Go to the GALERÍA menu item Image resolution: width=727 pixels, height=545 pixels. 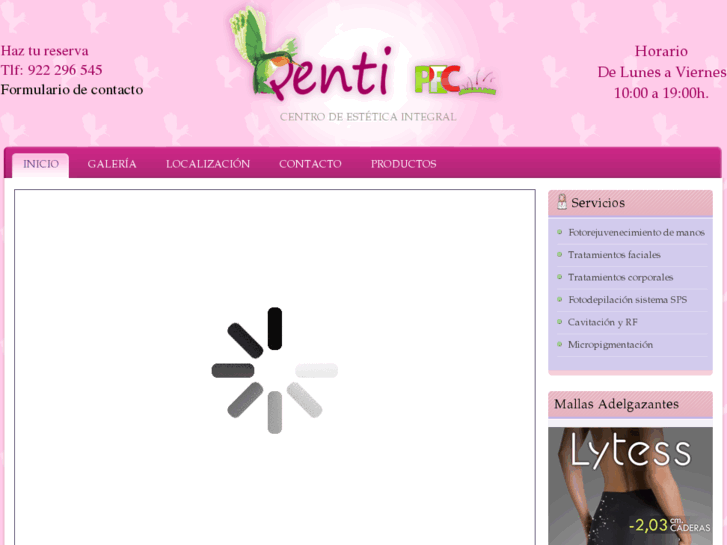tap(112, 164)
